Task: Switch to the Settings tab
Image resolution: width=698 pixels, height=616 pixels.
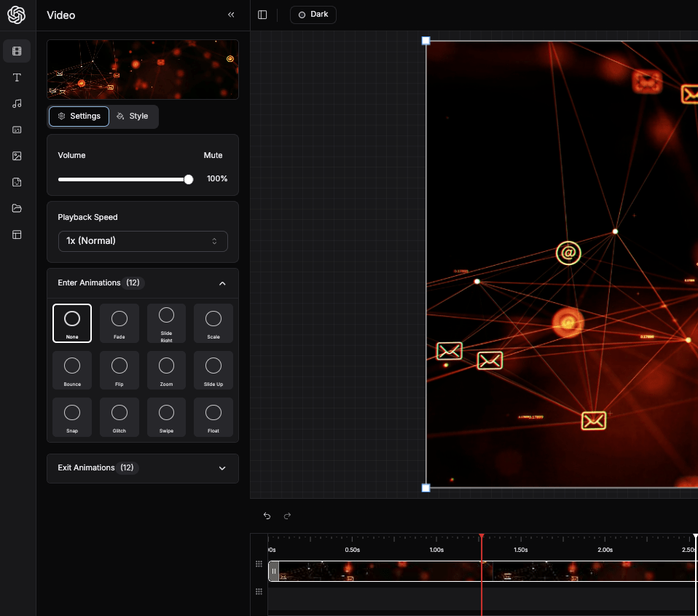Action: pos(79,117)
